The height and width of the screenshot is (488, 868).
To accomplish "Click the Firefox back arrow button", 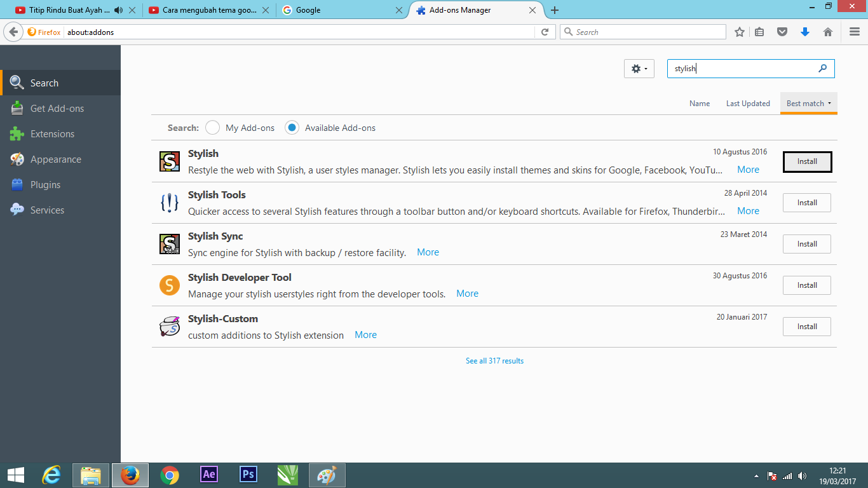I will click(14, 32).
